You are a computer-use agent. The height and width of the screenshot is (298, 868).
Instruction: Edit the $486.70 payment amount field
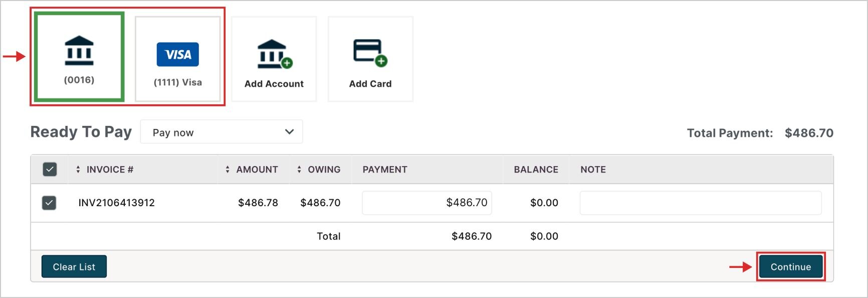(x=426, y=203)
